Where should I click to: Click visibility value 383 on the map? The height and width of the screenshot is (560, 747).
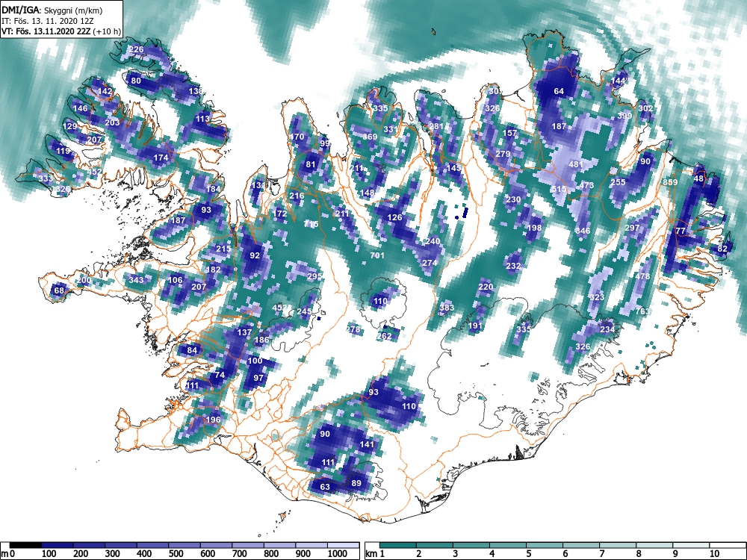[x=447, y=308]
